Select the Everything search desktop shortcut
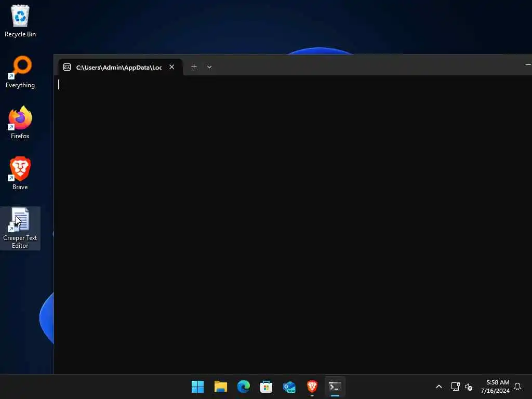The height and width of the screenshot is (399, 532). [20, 72]
